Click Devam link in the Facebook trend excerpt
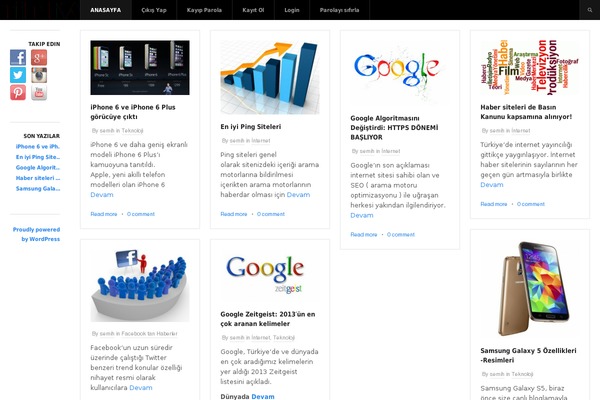600x400 pixels. point(141,387)
